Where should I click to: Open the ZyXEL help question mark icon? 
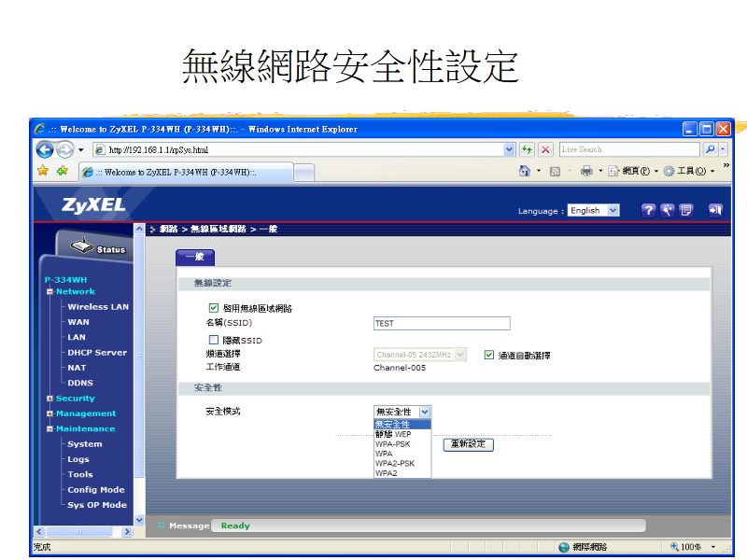[x=648, y=210]
